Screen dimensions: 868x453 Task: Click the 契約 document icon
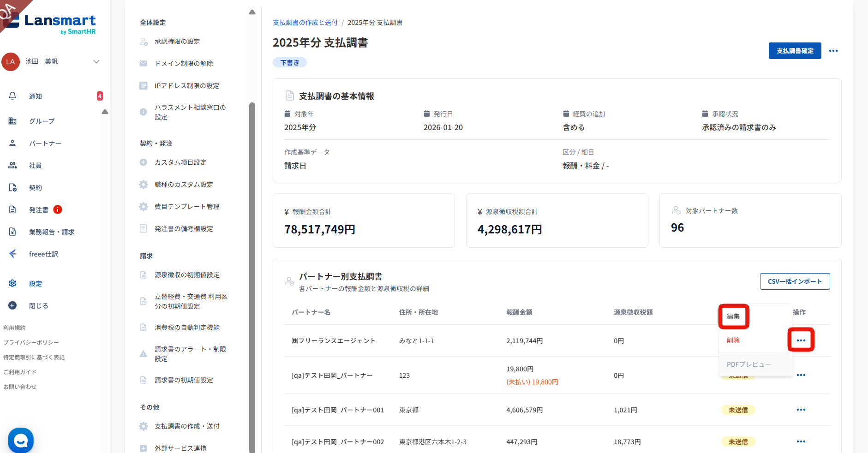tap(12, 187)
